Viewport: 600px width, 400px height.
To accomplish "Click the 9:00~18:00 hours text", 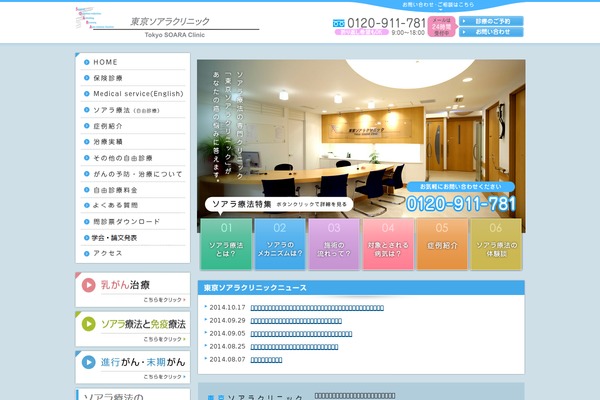I will tap(408, 33).
